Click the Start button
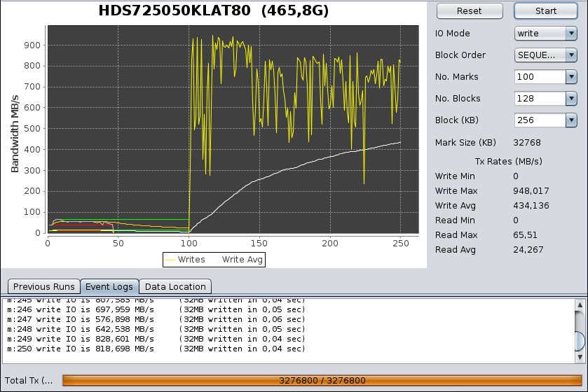 coord(546,11)
